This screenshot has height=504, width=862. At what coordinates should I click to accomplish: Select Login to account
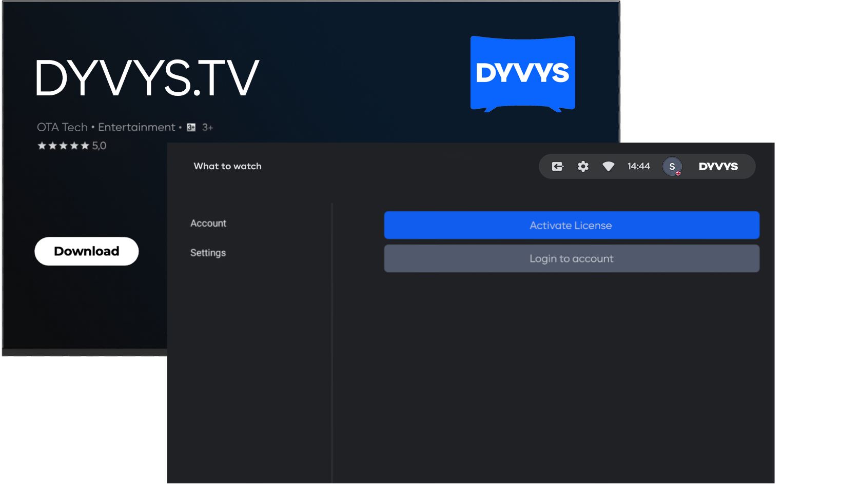point(571,259)
